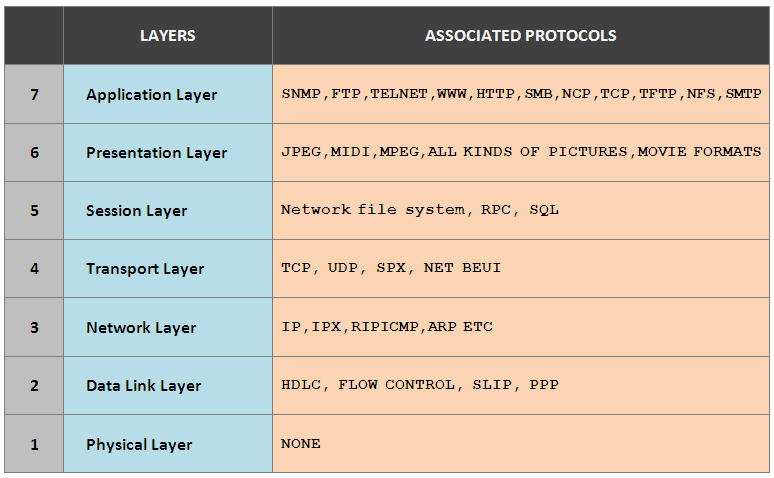Click the layer number 7 cell
This screenshot has height=478, width=774.
point(34,95)
